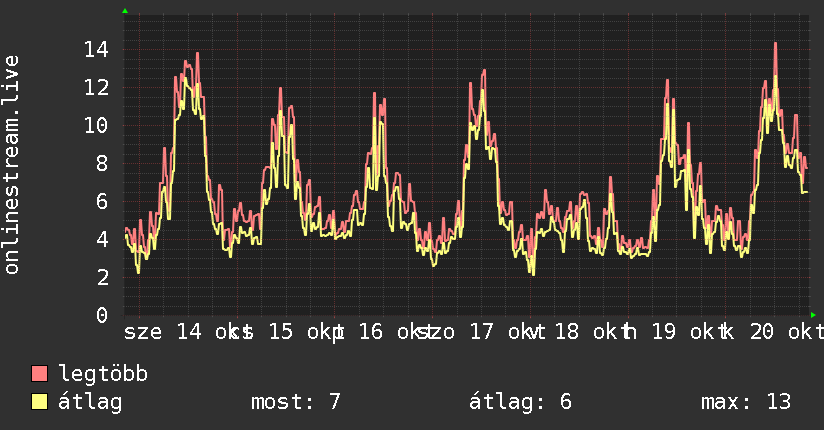Click the most: 7 statistic
Image resolution: width=824 pixels, height=430 pixels.
[296, 402]
